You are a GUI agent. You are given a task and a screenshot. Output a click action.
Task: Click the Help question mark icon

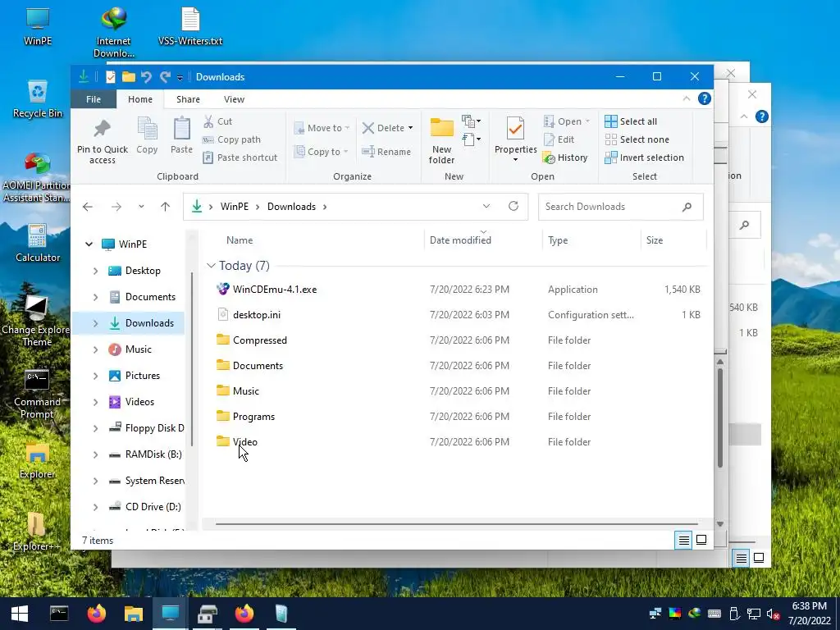tap(705, 98)
